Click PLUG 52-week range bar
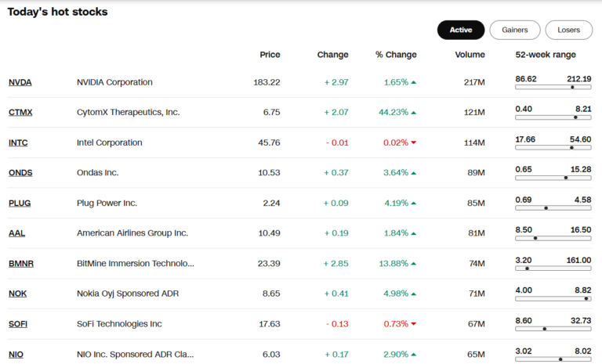This screenshot has width=602, height=364. [x=553, y=208]
